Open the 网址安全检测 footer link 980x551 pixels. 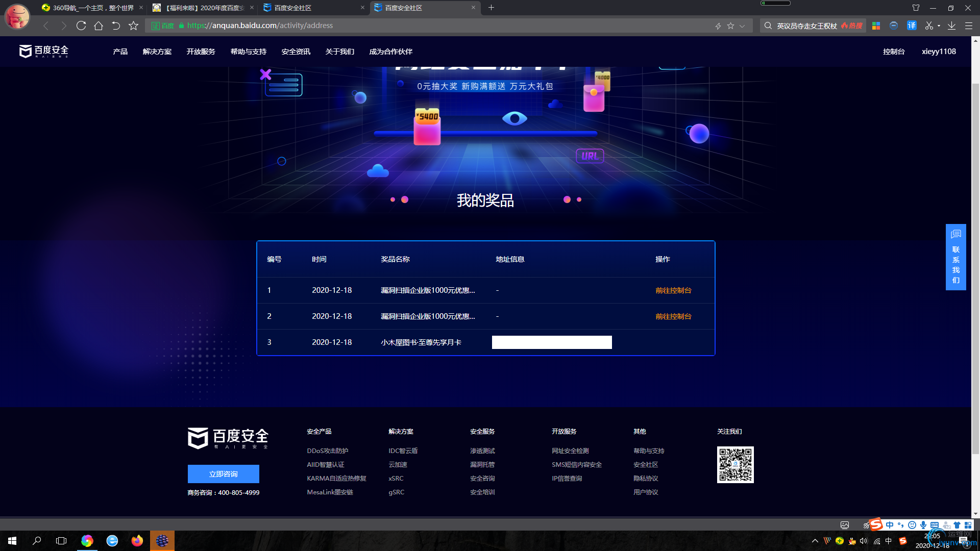pyautogui.click(x=570, y=451)
